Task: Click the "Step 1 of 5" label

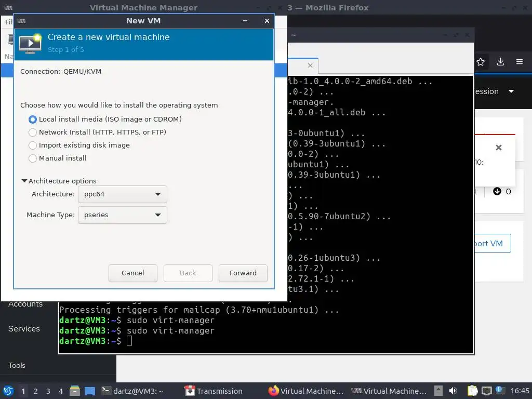Action: [66, 49]
